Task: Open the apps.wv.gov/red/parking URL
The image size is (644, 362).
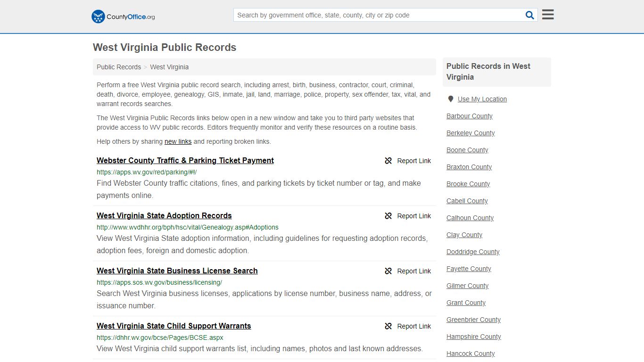Action: (147, 172)
